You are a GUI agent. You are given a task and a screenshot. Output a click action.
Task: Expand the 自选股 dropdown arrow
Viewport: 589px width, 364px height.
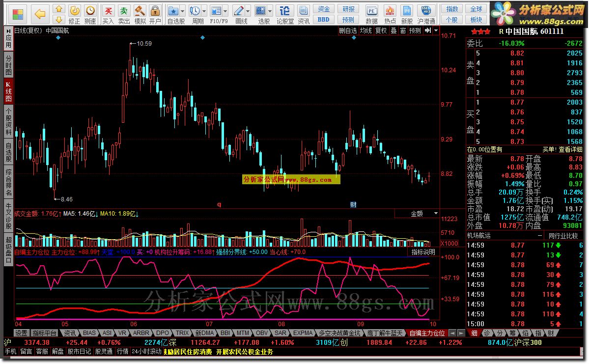[x=183, y=11]
